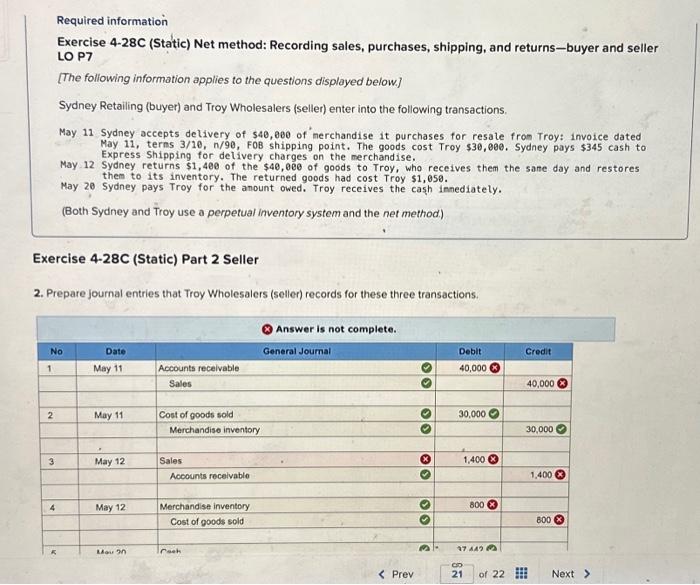Viewport: 700px width, 585px height.
Task: Select the Sales credit account in entry 1
Action: [180, 384]
